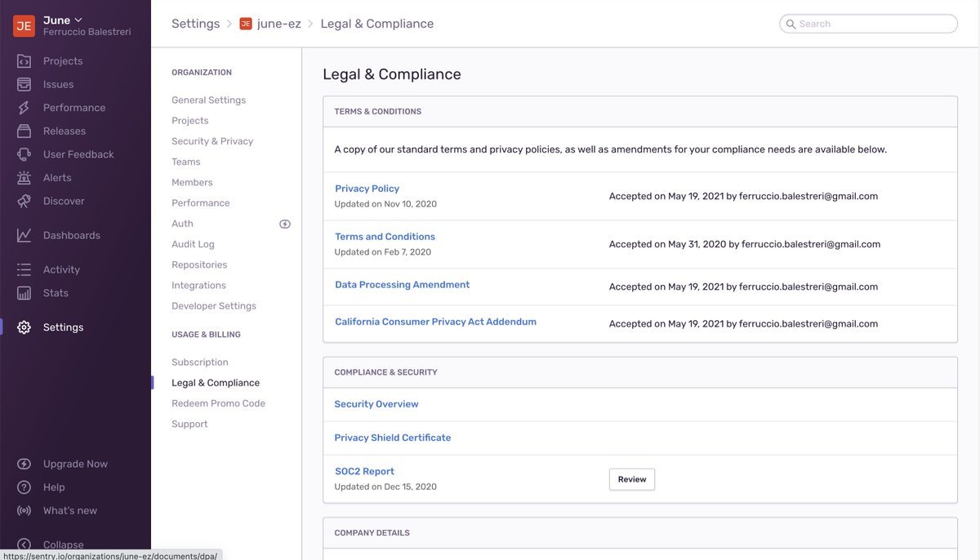This screenshot has width=980, height=560.
Task: Open Subscription page
Action: pyautogui.click(x=200, y=362)
